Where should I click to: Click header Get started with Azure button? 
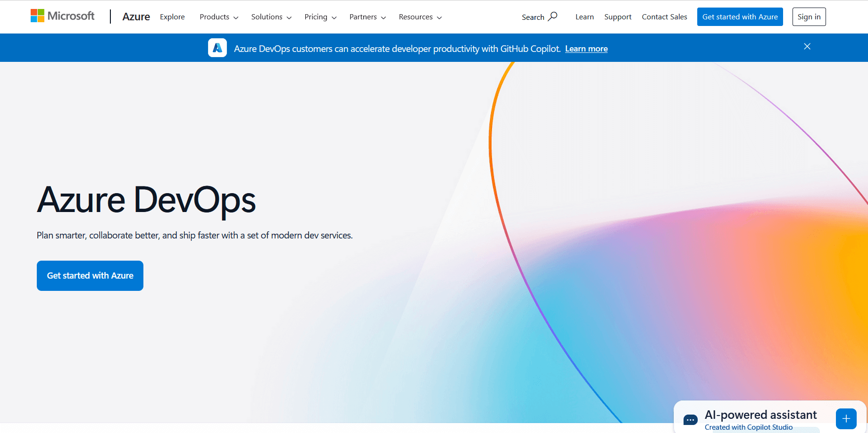click(x=740, y=17)
